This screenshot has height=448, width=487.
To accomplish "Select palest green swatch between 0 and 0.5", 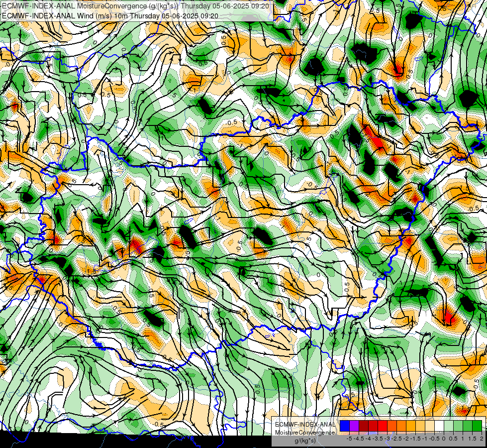I will point(449,426).
